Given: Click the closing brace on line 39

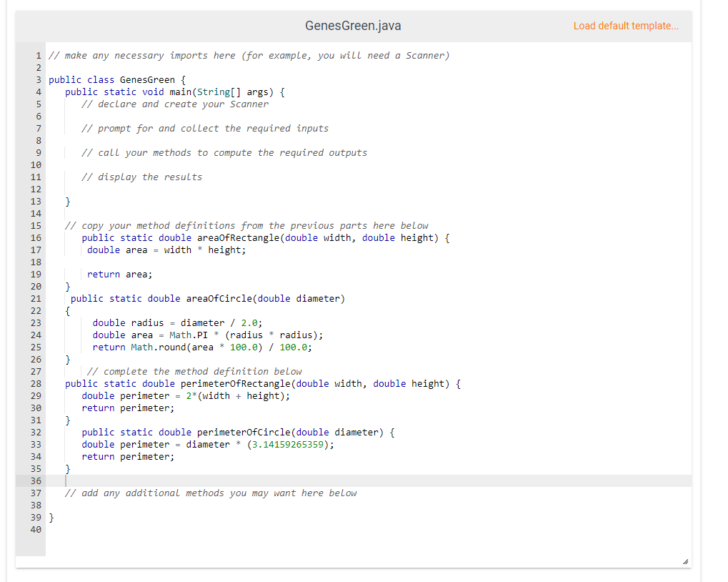Looking at the screenshot, I should [51, 517].
